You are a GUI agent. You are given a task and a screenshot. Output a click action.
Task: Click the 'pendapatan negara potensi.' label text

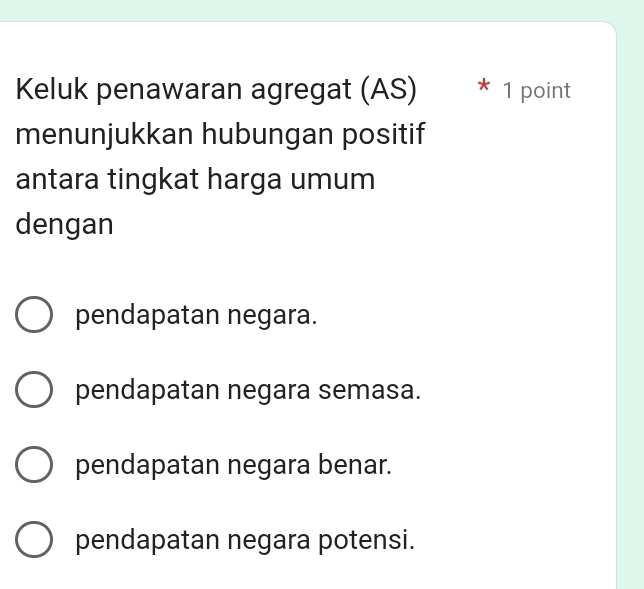[x=245, y=541]
